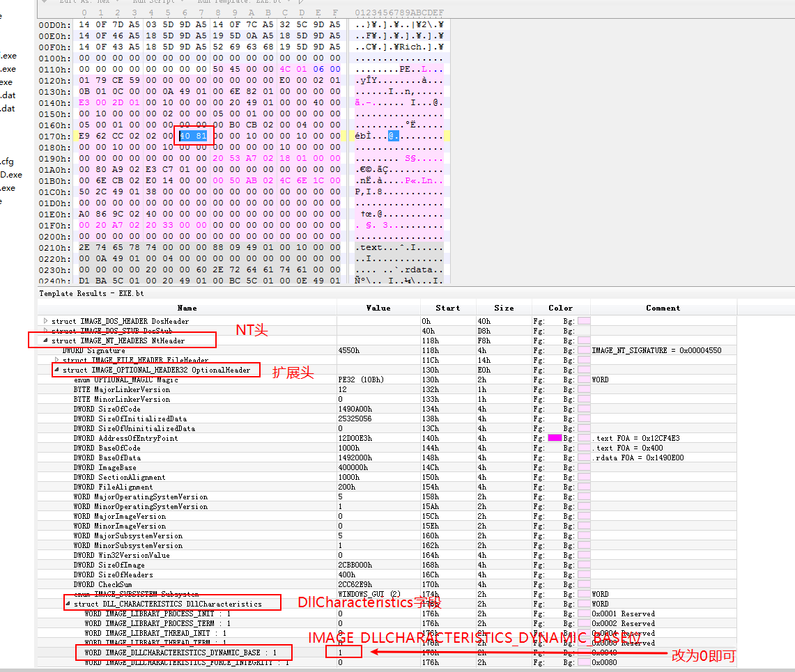Collapse the IMAGE_OPTIONAL_HEADER32 OptionalHeader struct

57,370
